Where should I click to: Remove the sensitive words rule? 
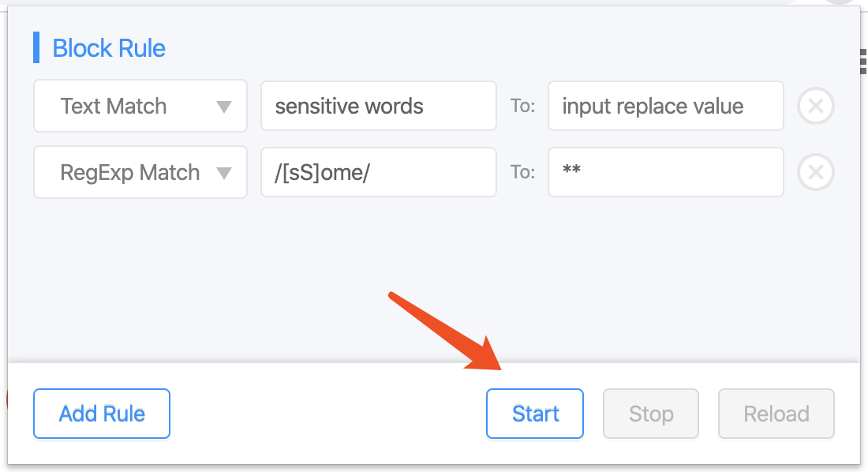(815, 106)
